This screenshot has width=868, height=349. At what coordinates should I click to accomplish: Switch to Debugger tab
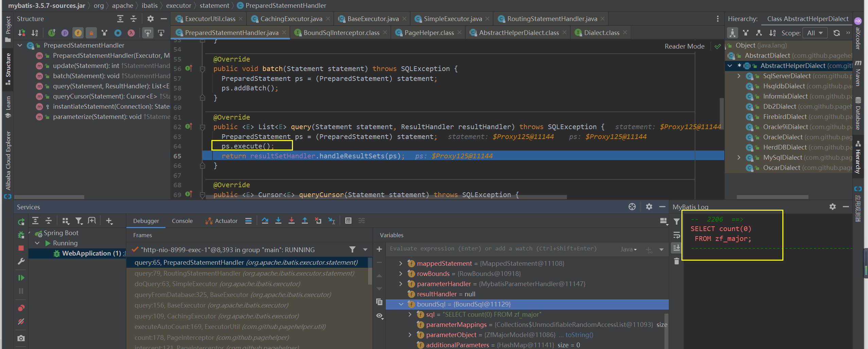click(x=146, y=221)
